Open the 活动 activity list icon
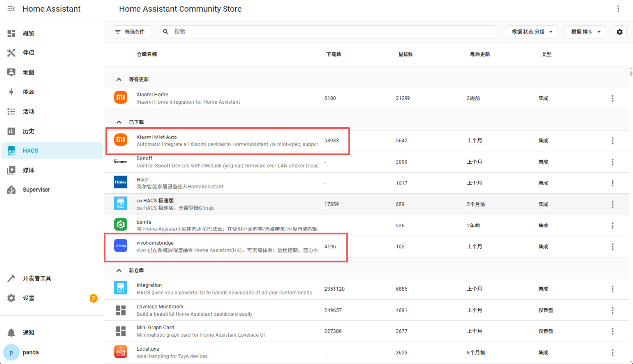This screenshot has width=633, height=364. coord(11,111)
